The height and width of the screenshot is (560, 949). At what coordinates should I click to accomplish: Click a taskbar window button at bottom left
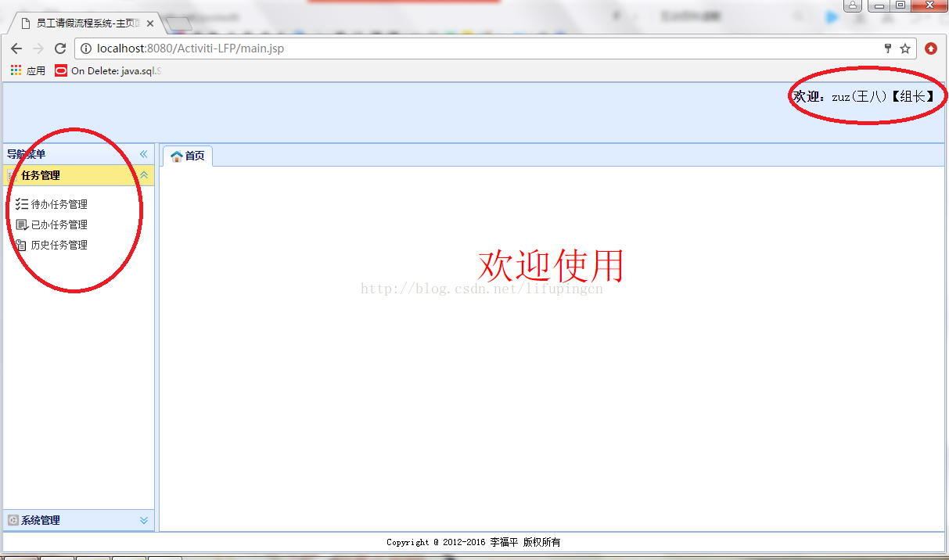click(20, 557)
